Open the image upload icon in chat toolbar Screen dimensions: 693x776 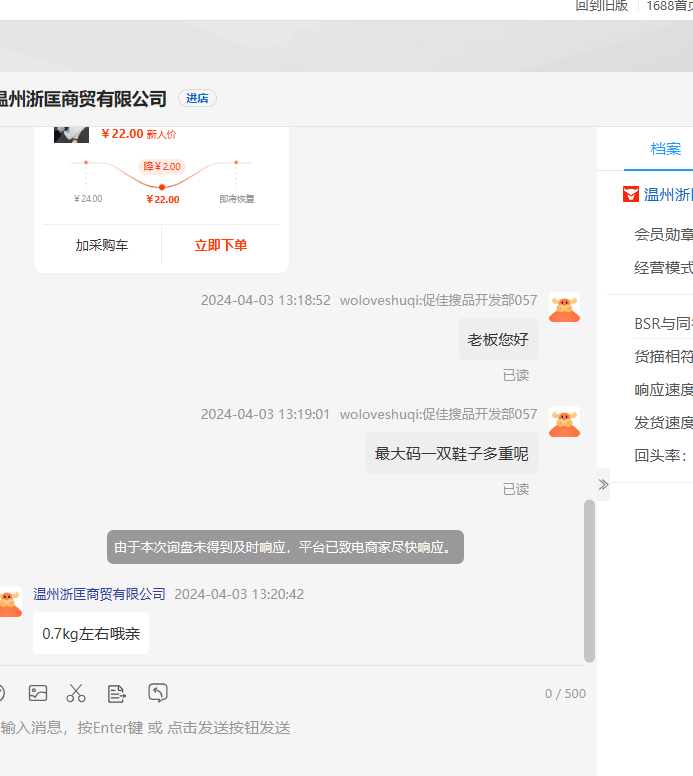pos(38,693)
